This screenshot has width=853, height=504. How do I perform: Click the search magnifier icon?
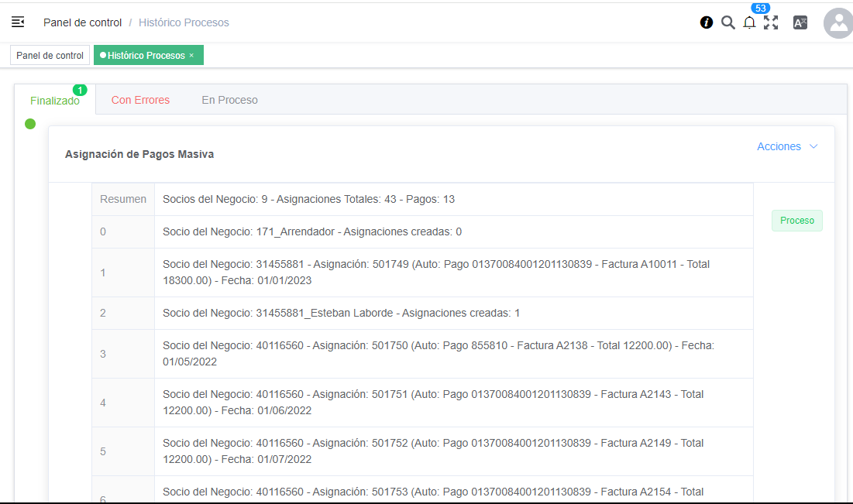(x=727, y=22)
